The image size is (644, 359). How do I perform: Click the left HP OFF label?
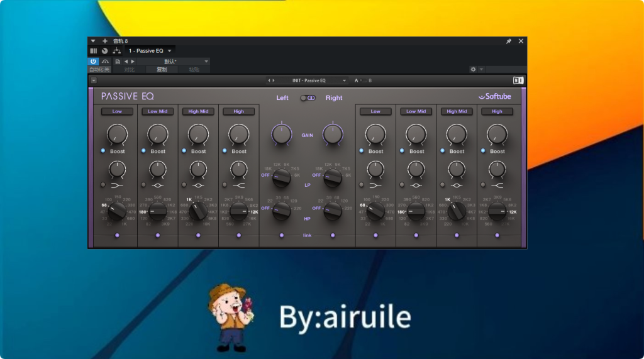265,208
